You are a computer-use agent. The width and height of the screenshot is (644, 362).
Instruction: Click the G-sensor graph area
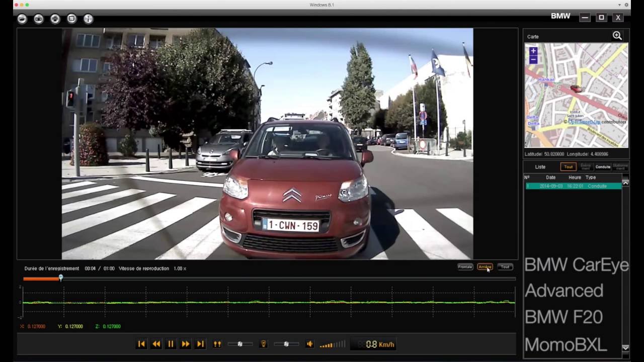pos(269,302)
